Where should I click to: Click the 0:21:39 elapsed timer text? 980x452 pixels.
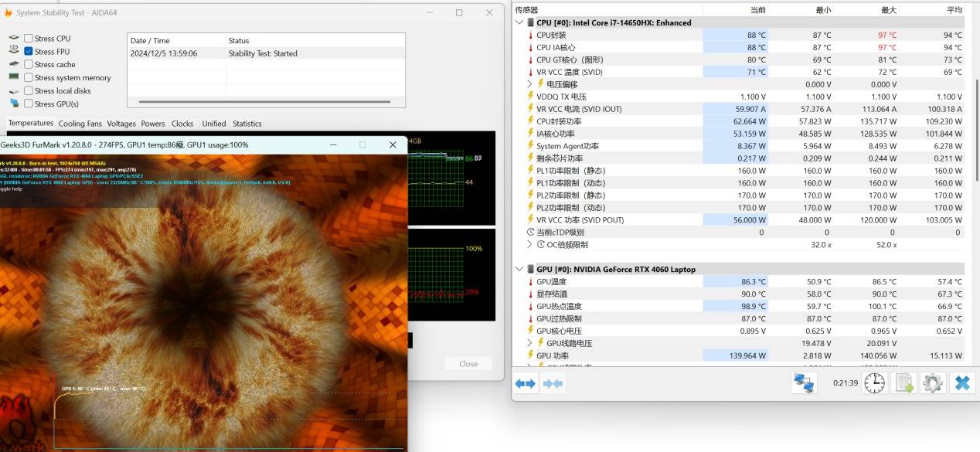click(x=846, y=383)
